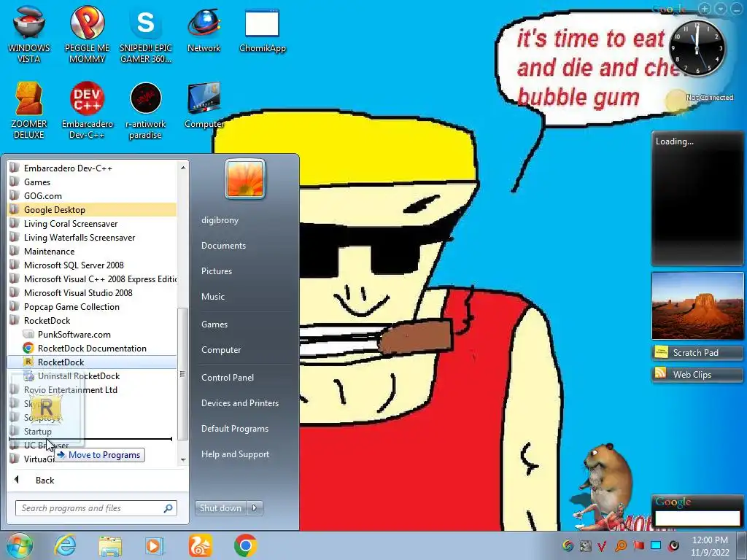The width and height of the screenshot is (747, 560).
Task: Click the user account flower picture
Action: [245, 179]
